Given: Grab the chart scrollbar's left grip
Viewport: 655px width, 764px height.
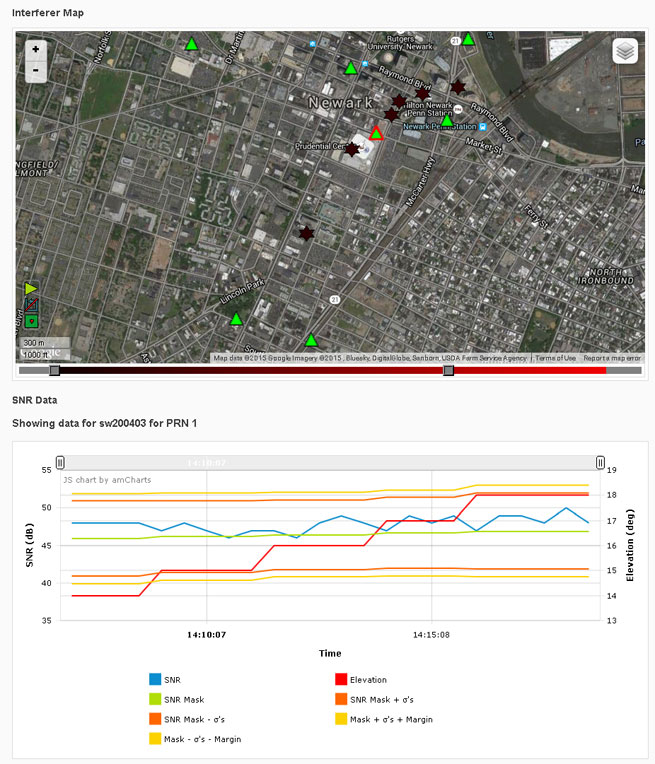Looking at the screenshot, I should [x=61, y=462].
